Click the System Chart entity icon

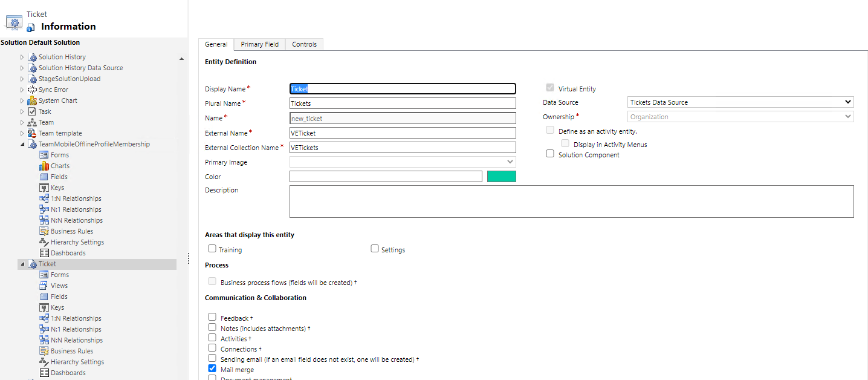pos(32,100)
